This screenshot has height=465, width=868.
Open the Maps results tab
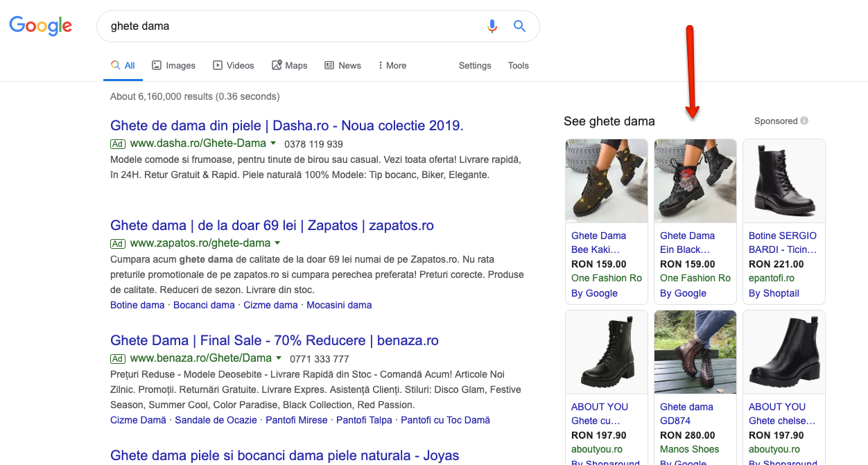(289, 65)
